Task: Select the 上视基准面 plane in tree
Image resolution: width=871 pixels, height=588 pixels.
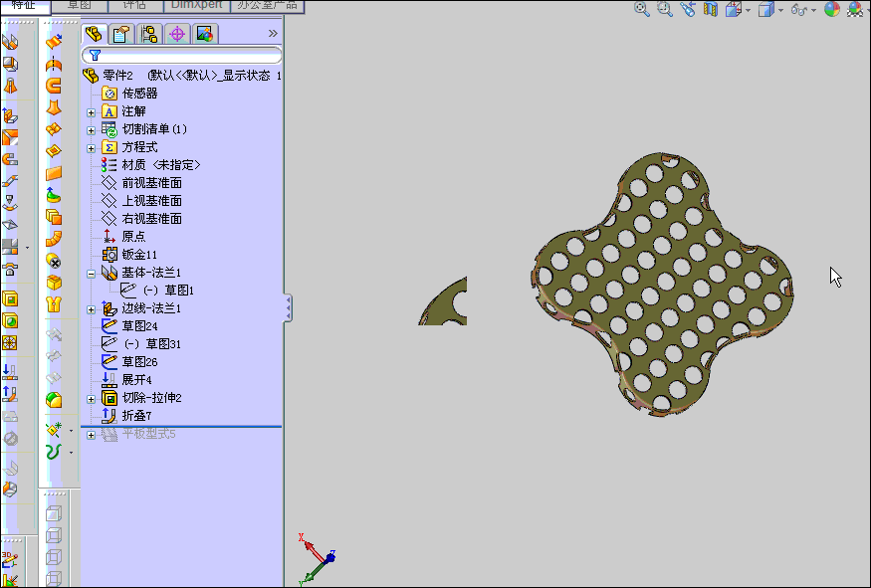Action: (x=151, y=200)
